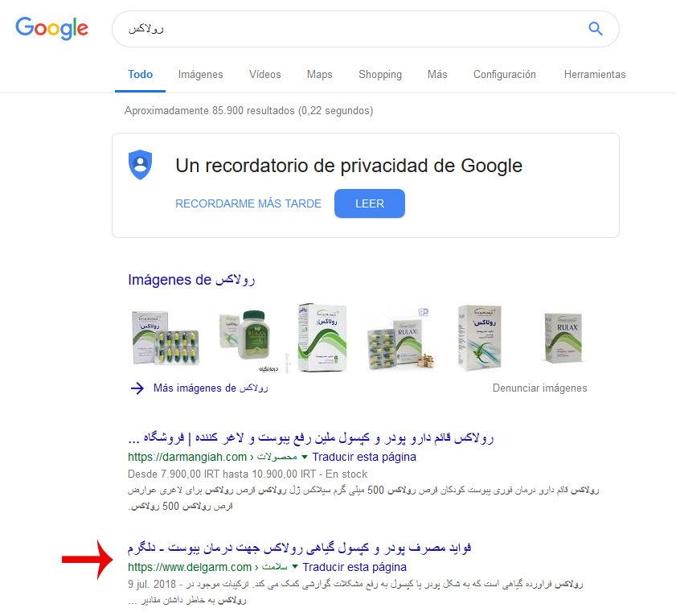This screenshot has width=676, height=616.
Task: Click Traducir esta página for delgarm result
Action: [354, 567]
